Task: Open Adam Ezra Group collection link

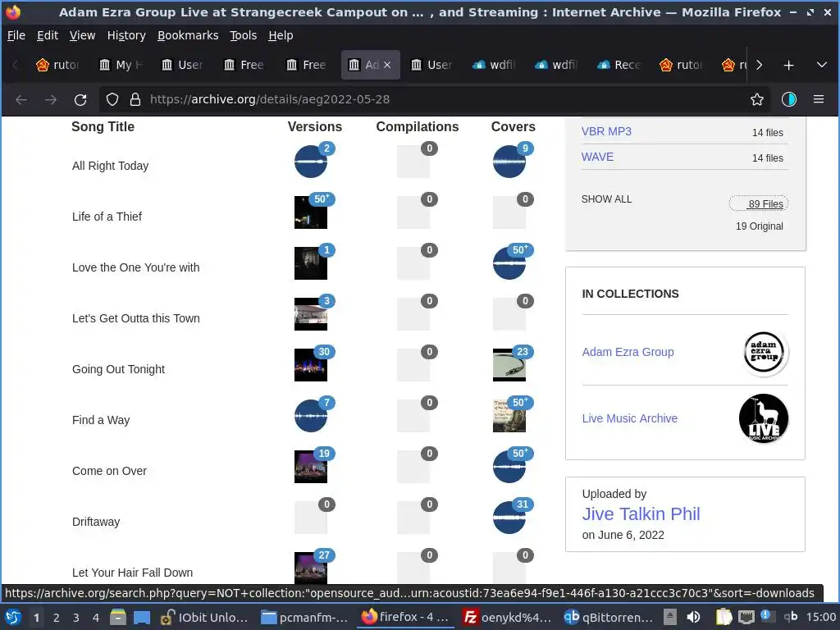Action: point(628,352)
